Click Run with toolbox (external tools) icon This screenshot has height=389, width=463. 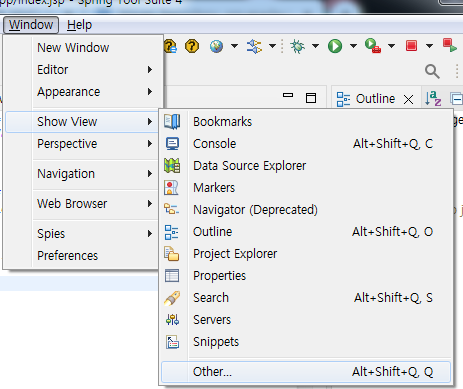coord(373,46)
